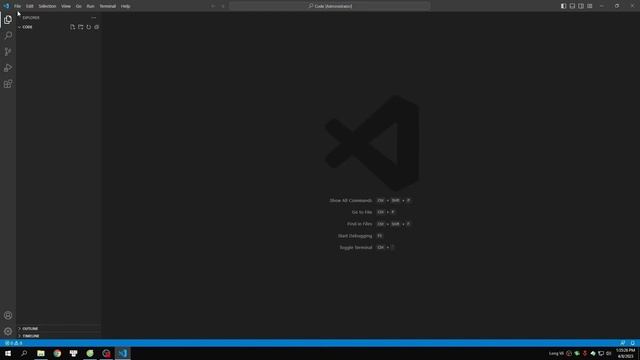Collapse all folders in Explorer
The image size is (640, 360).
(x=97, y=27)
